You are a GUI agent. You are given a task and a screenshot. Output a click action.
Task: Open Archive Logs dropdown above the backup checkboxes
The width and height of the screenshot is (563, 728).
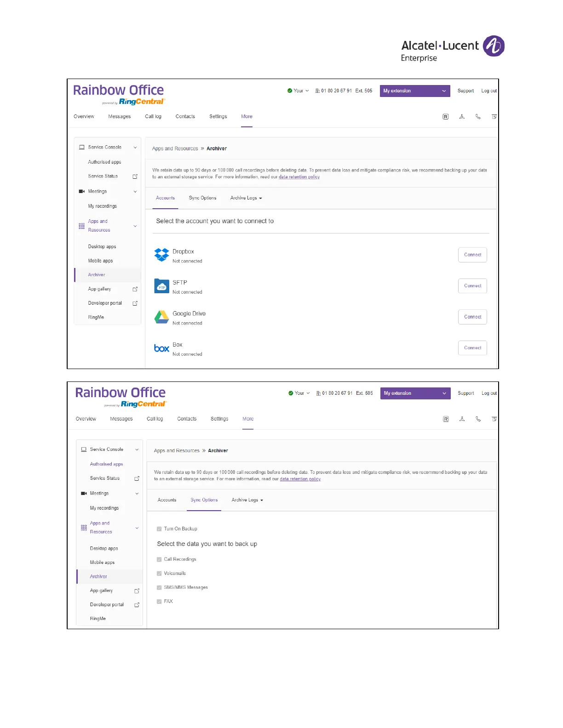pos(247,500)
